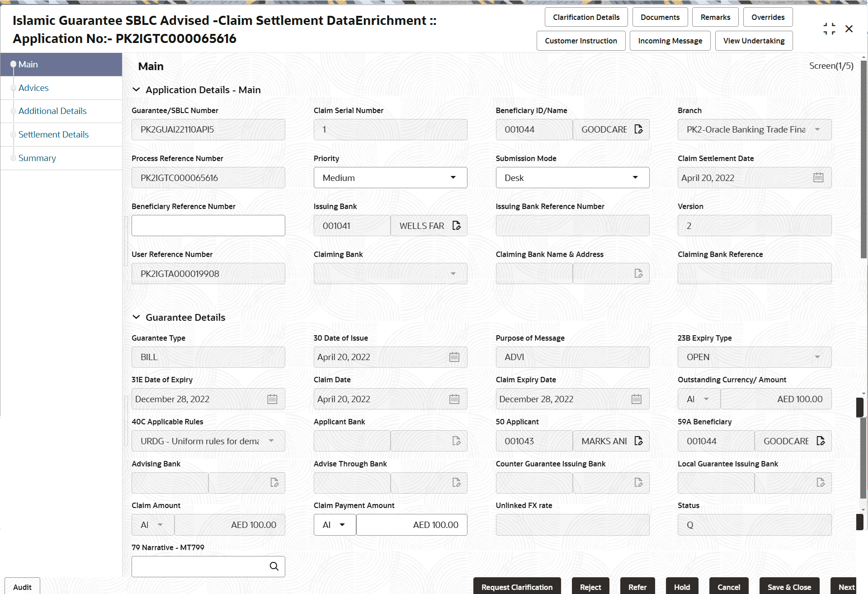
Task: Open Claim Settlement Date calendar icon
Action: pyautogui.click(x=818, y=178)
